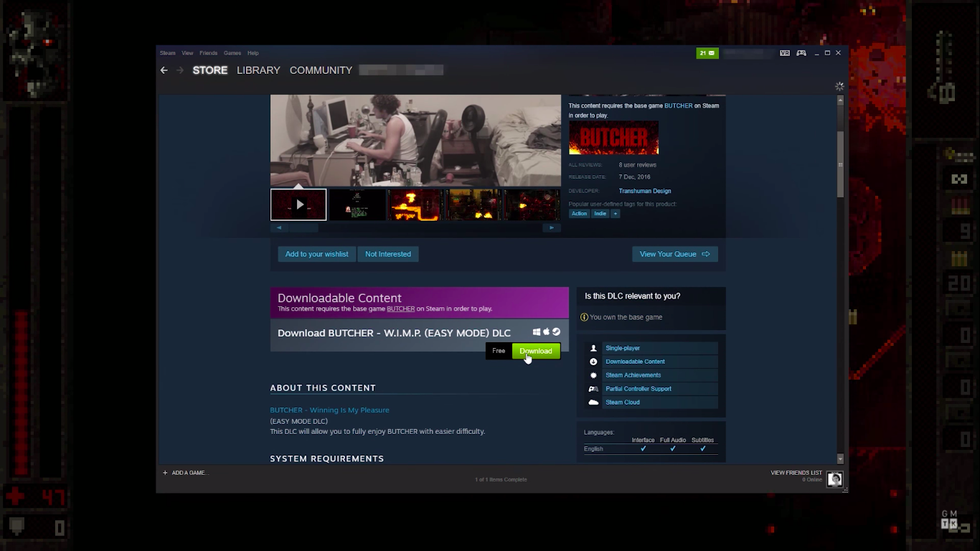Open the View menu
The image size is (980, 551).
pos(187,53)
